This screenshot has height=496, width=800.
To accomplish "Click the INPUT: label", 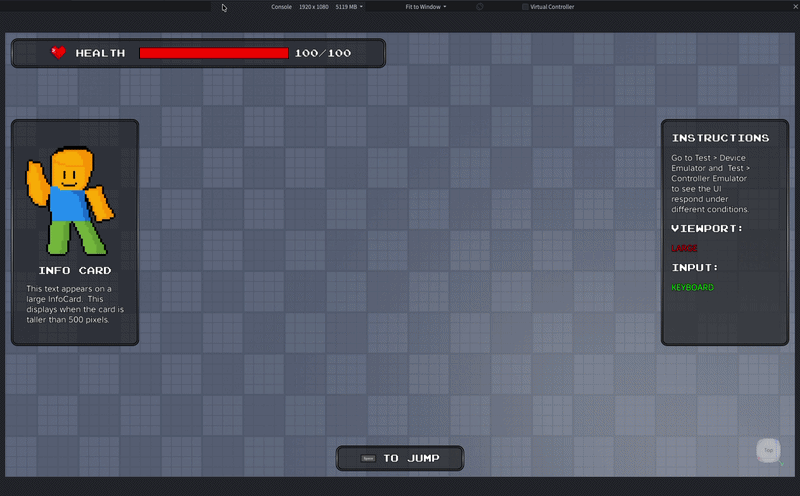I will 694,268.
